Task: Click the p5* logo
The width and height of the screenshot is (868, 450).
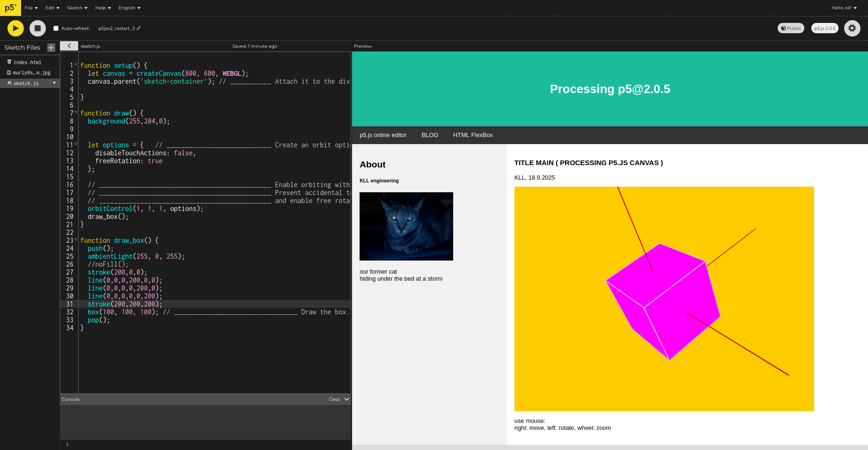Action: (x=10, y=8)
